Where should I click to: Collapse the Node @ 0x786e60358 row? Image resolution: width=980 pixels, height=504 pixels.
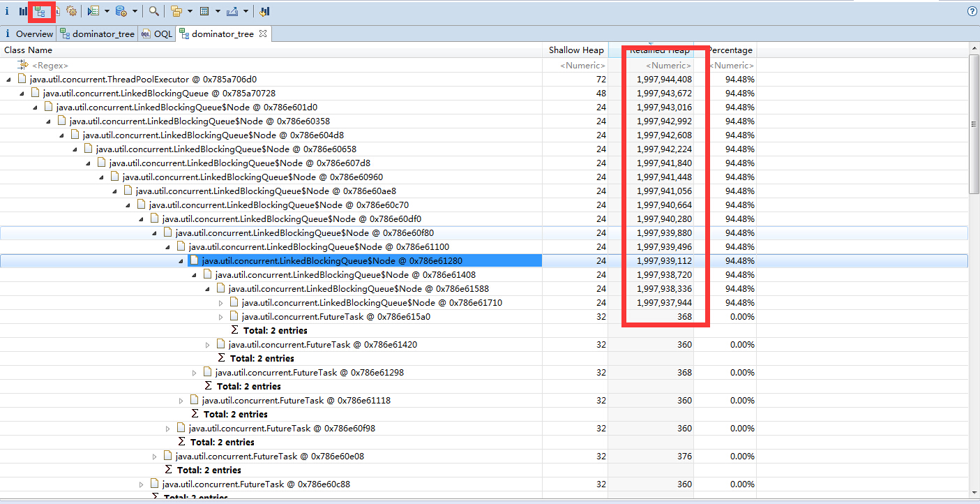tap(48, 121)
